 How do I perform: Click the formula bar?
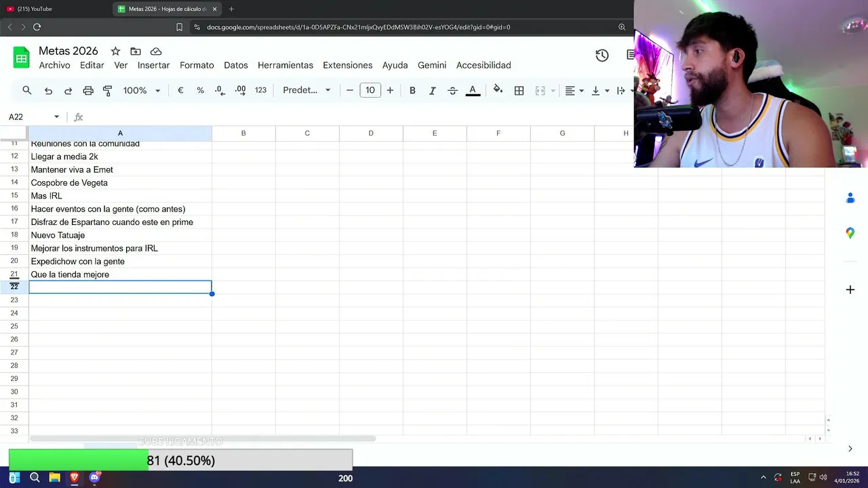359,117
